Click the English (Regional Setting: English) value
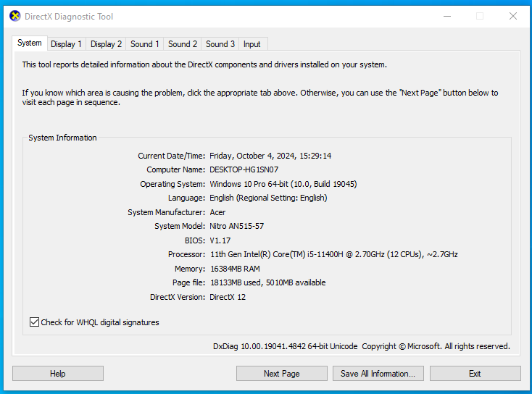532x394 pixels. pos(268,198)
